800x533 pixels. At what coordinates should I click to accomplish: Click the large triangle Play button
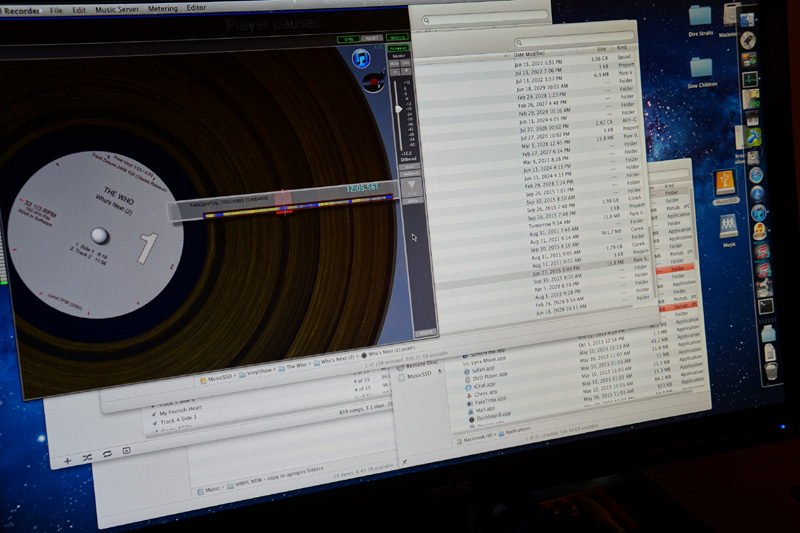pos(411,187)
